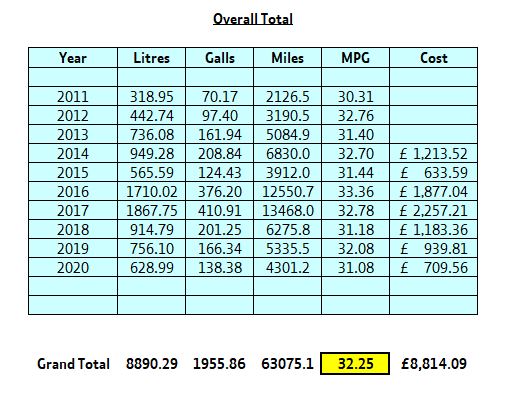This screenshot has height=398, width=505.
Task: Click the Grand Total label
Action: 73,364
